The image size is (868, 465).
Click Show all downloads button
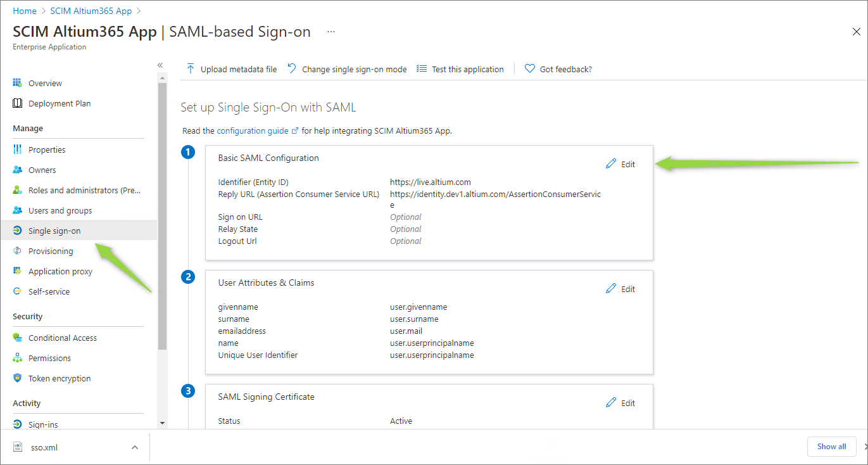click(831, 446)
